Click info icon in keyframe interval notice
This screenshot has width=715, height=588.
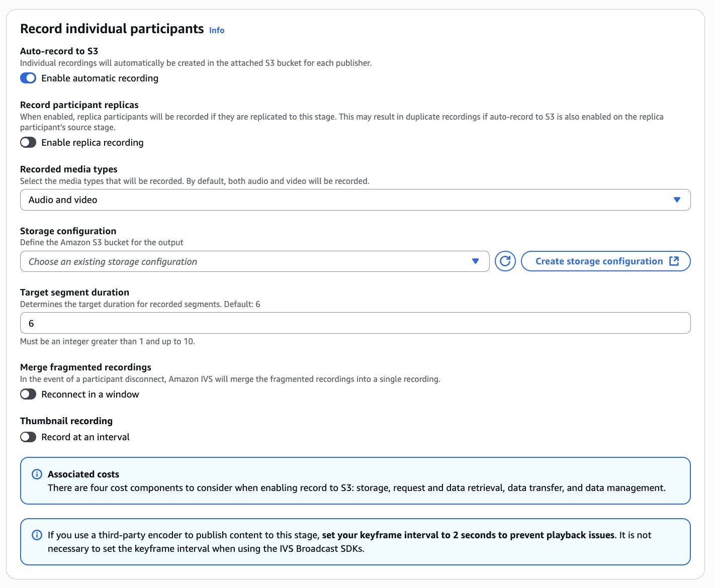37,535
